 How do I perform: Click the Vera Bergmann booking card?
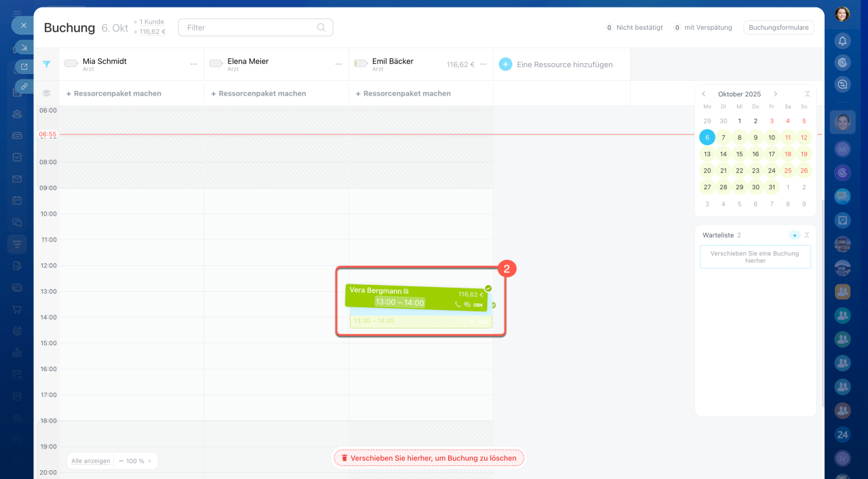pyautogui.click(x=416, y=297)
